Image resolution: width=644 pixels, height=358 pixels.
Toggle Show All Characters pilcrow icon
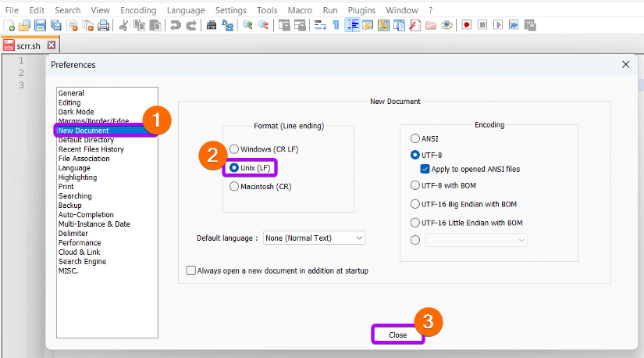tap(336, 26)
